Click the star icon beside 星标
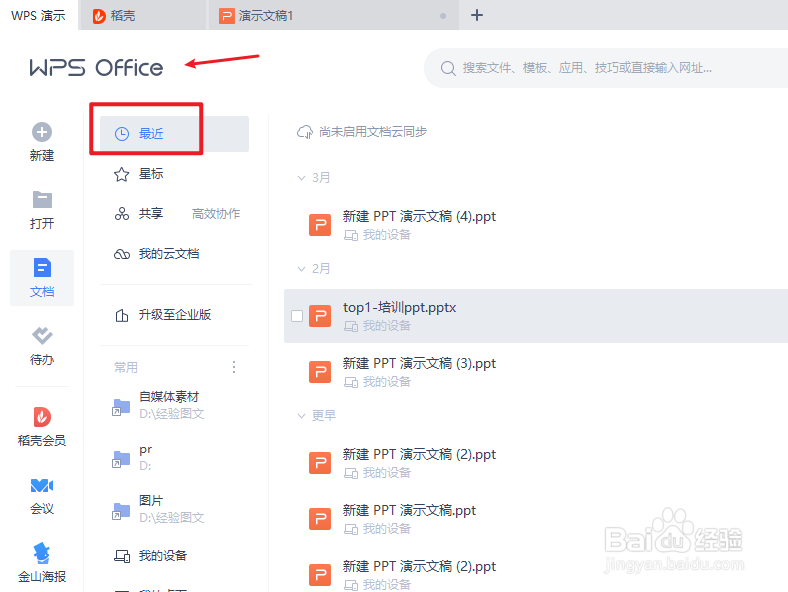 click(122, 174)
